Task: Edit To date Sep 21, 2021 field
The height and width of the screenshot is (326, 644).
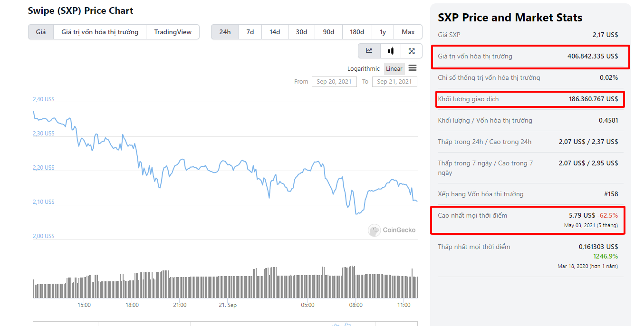Action: point(394,81)
